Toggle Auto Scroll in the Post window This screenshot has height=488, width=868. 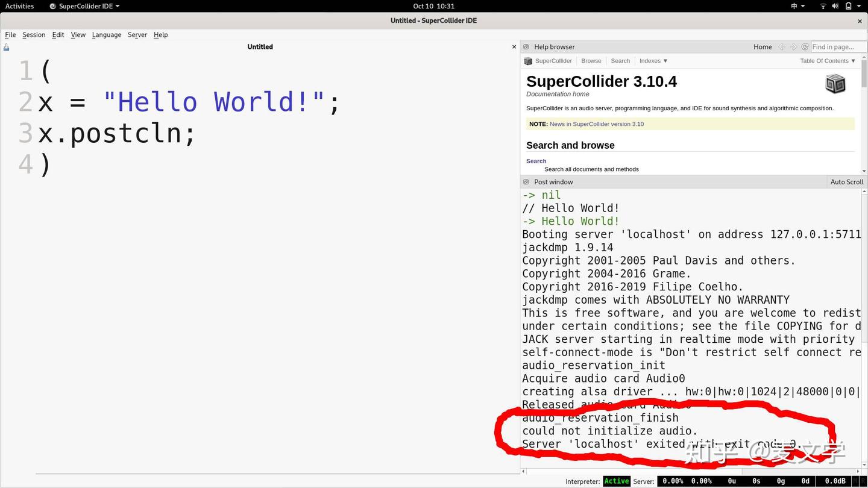[846, 181]
